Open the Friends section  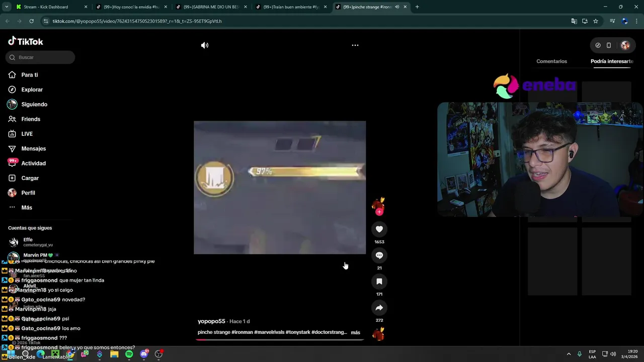click(30, 119)
